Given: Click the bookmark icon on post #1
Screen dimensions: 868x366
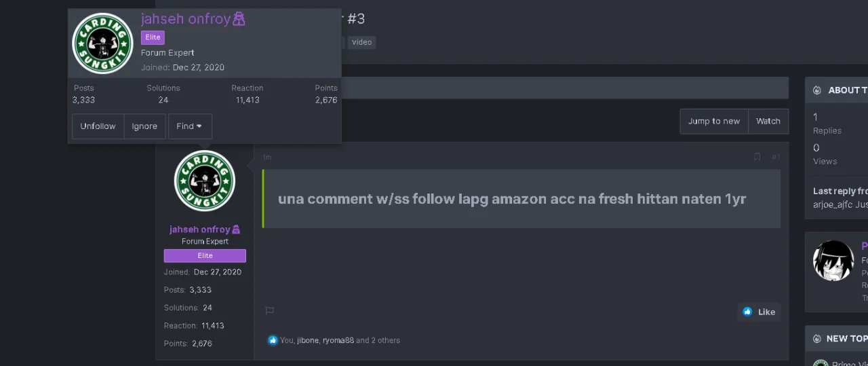Looking at the screenshot, I should click(757, 157).
